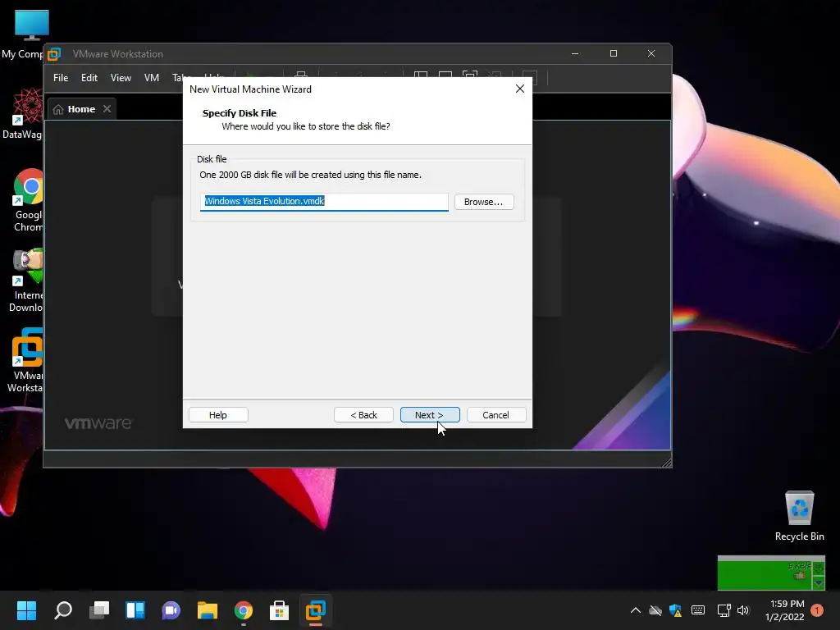Viewport: 840px width, 630px height.
Task: Open Microsoft Store from the taskbar
Action: (279, 610)
